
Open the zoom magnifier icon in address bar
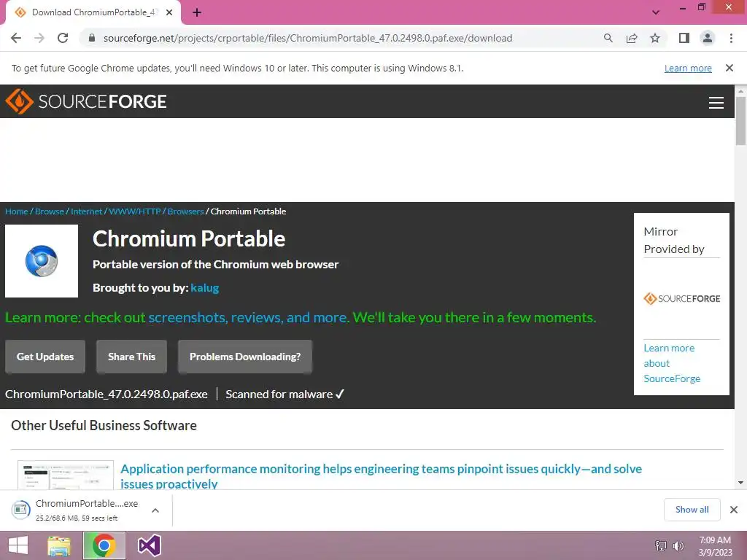(608, 38)
